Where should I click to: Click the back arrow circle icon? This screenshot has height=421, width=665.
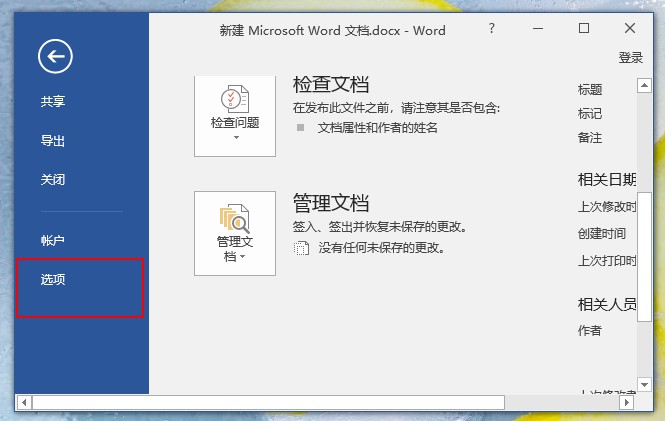(x=55, y=56)
